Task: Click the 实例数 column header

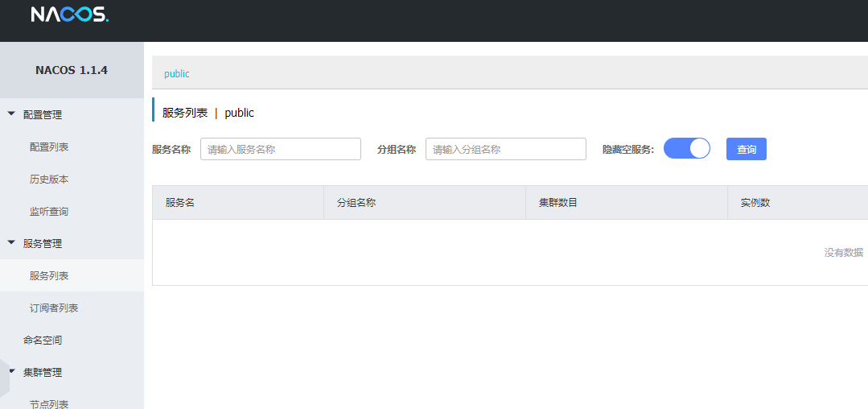Action: (x=755, y=203)
